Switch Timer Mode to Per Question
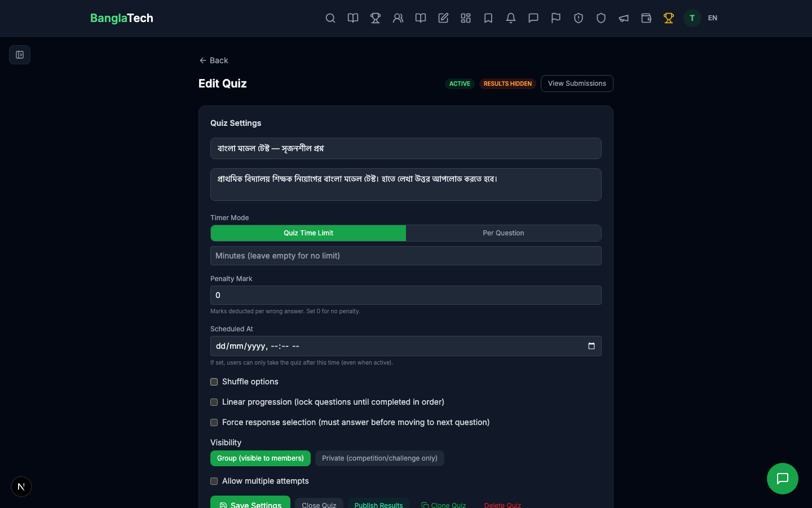Image resolution: width=812 pixels, height=508 pixels. pos(504,233)
